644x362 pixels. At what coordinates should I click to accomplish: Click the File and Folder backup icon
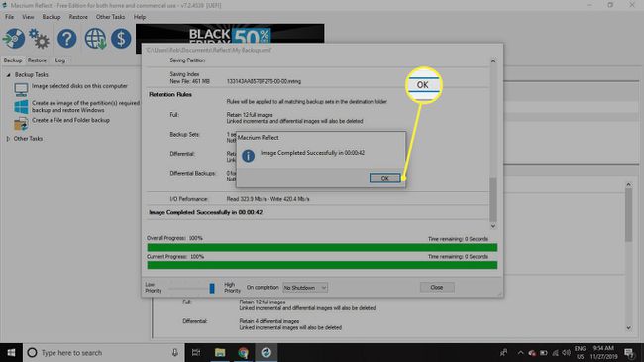tap(21, 123)
